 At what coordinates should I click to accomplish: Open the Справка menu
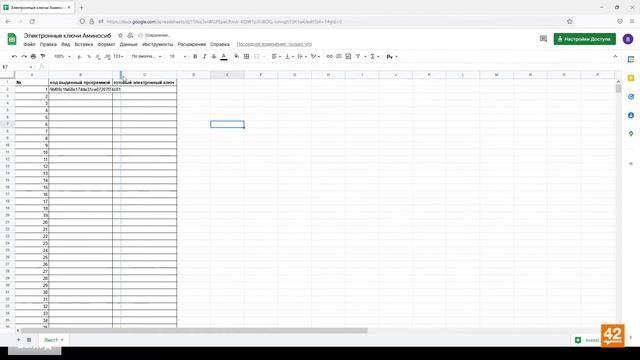coord(220,44)
